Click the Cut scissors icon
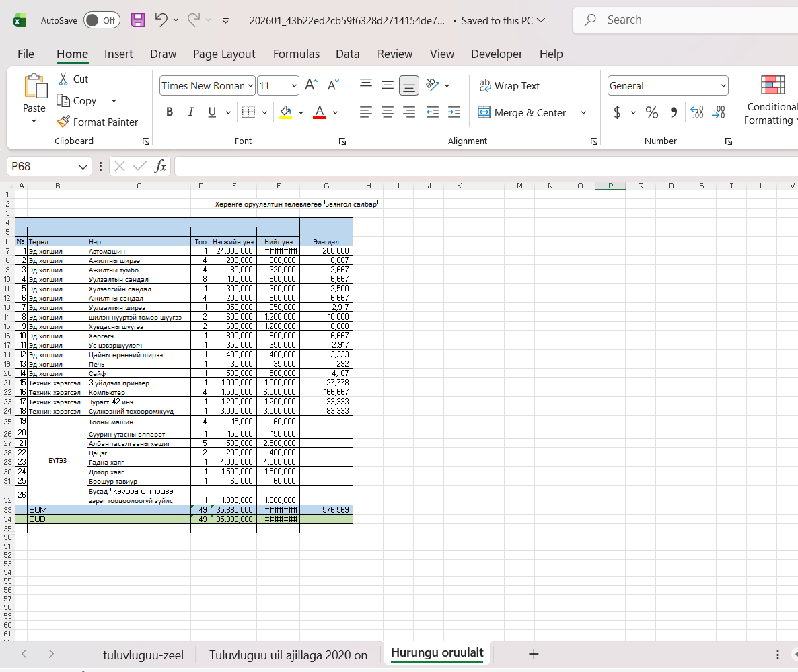Image resolution: width=798 pixels, height=672 pixels. (64, 79)
